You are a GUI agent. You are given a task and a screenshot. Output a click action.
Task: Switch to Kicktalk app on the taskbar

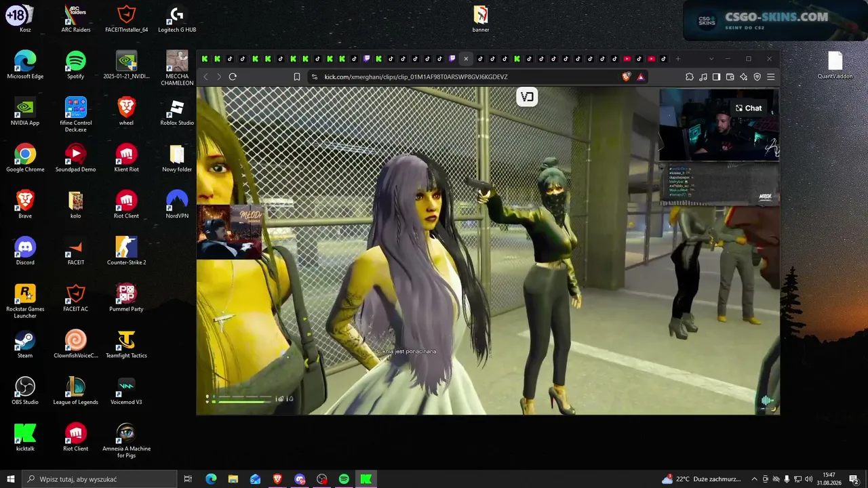point(366,479)
